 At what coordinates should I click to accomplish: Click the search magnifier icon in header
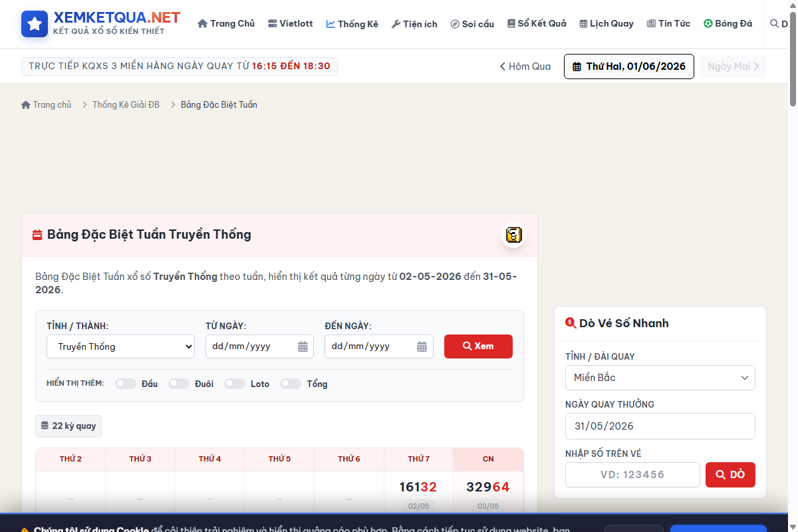coord(774,24)
